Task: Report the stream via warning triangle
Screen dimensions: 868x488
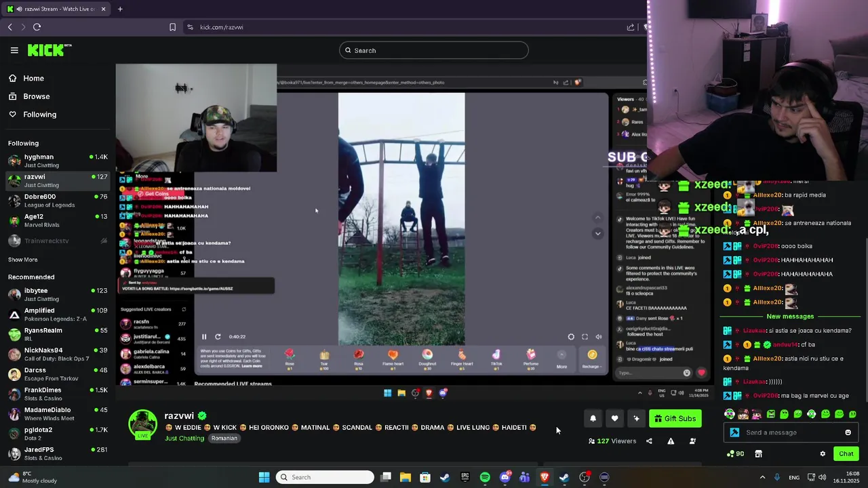Action: tap(671, 441)
